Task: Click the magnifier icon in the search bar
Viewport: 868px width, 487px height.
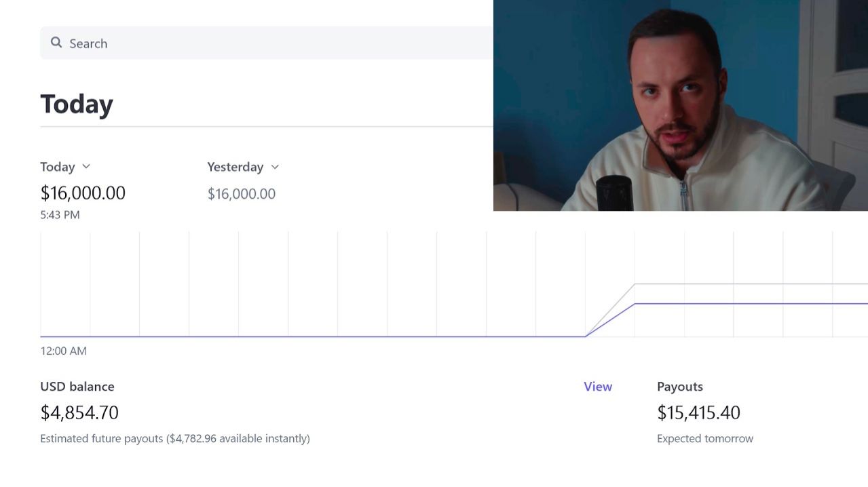Action: click(56, 43)
